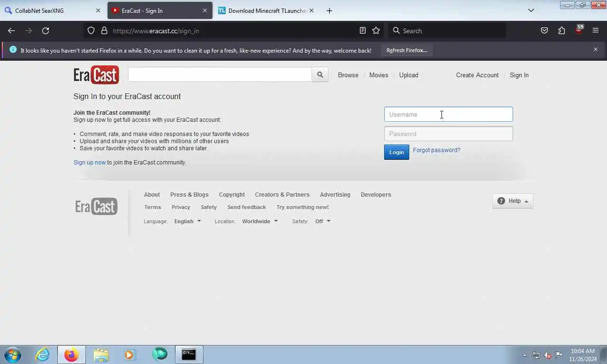Open the Firefox hamburger menu
Viewport: 607px width, 364px height.
coord(596,31)
